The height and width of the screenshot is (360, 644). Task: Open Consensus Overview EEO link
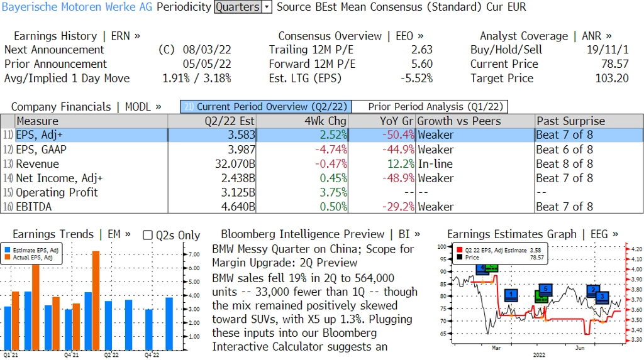[351, 36]
